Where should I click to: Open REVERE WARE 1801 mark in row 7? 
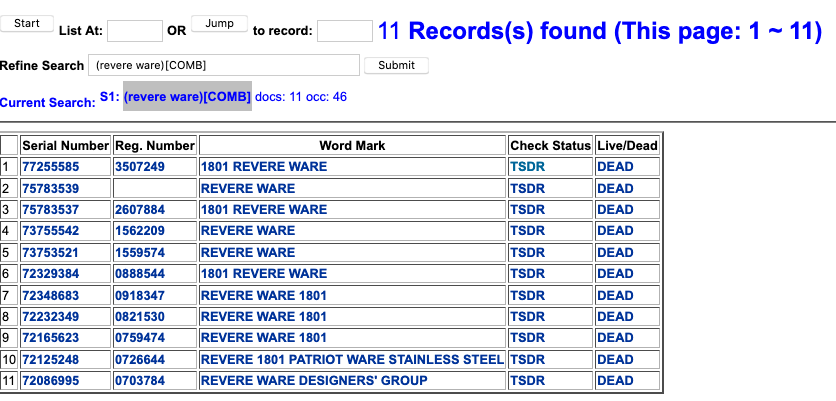click(x=264, y=295)
